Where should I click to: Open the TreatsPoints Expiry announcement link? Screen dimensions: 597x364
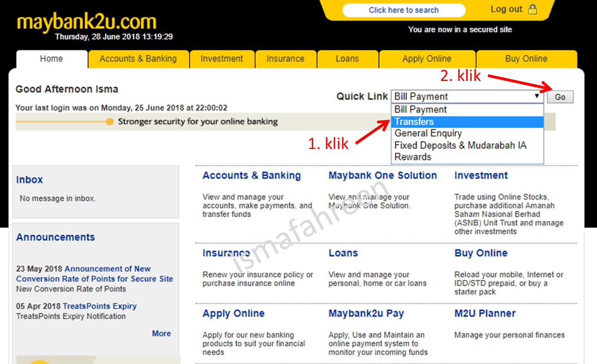coord(100,306)
